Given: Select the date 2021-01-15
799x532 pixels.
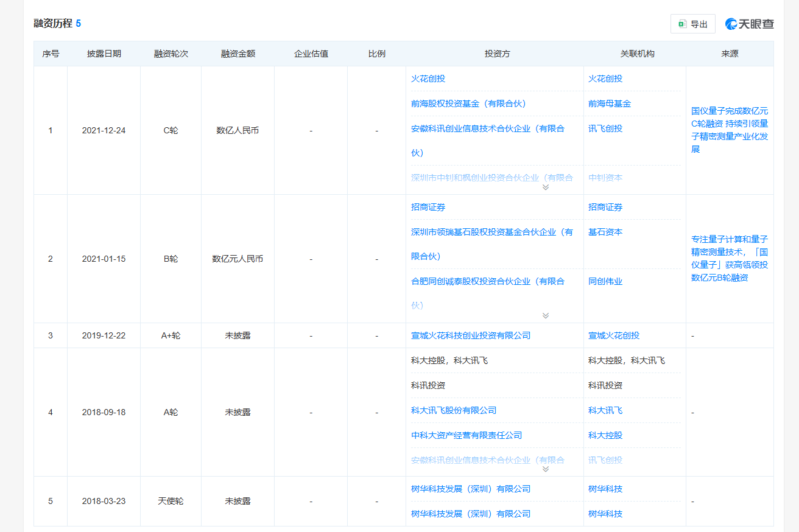Looking at the screenshot, I should [104, 259].
